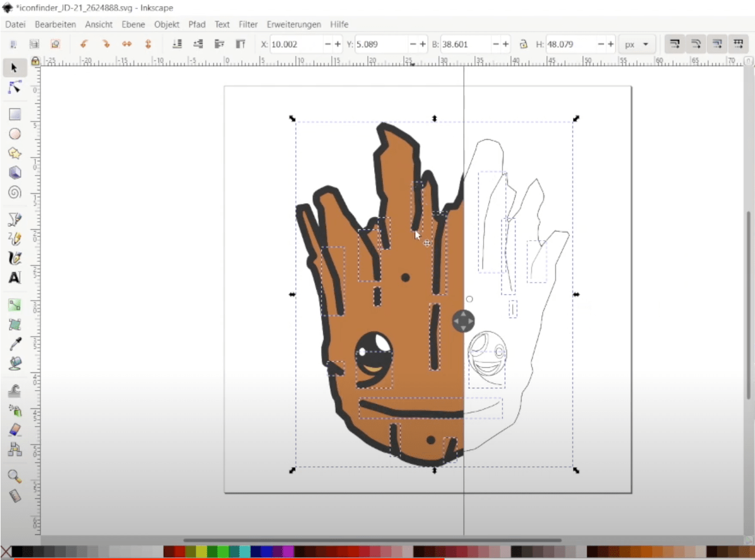
Task: Choose the Spiral tool
Action: (x=15, y=192)
